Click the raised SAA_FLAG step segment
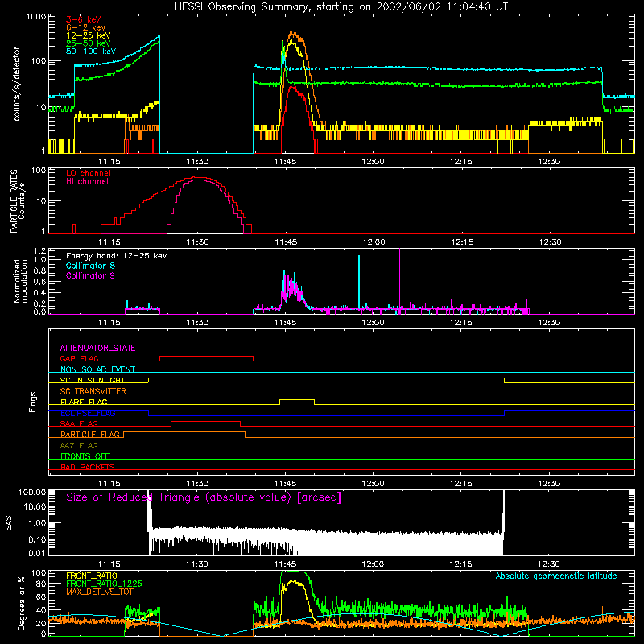Screen dimensions: 644x644 tap(206, 421)
